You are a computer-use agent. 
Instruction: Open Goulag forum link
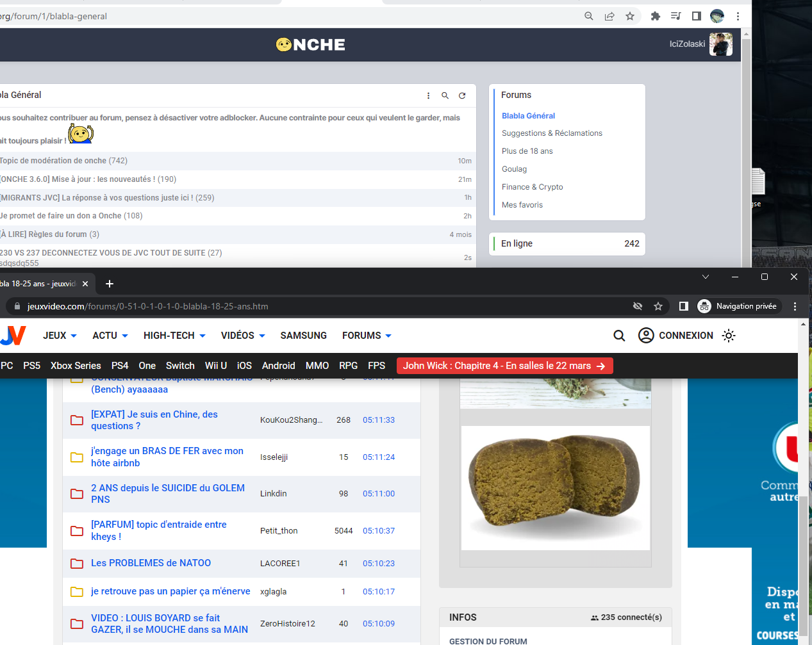(x=514, y=169)
